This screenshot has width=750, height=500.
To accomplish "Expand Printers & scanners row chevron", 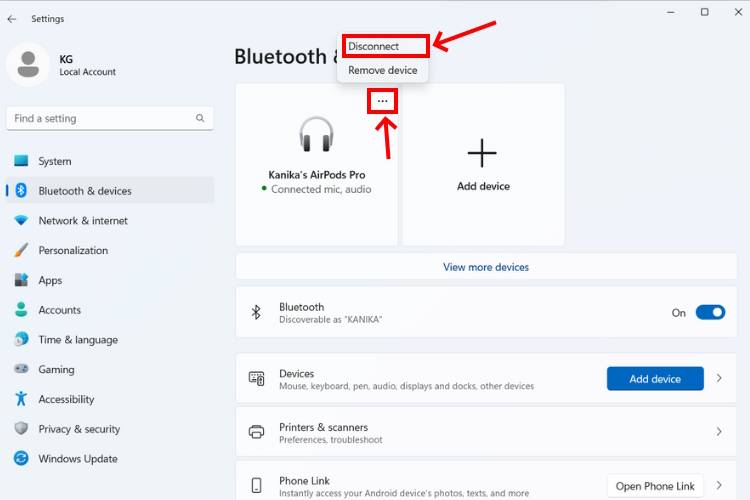I will point(719,432).
